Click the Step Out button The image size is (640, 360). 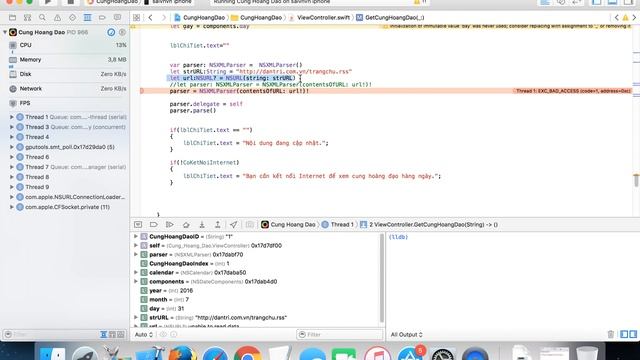point(218,224)
